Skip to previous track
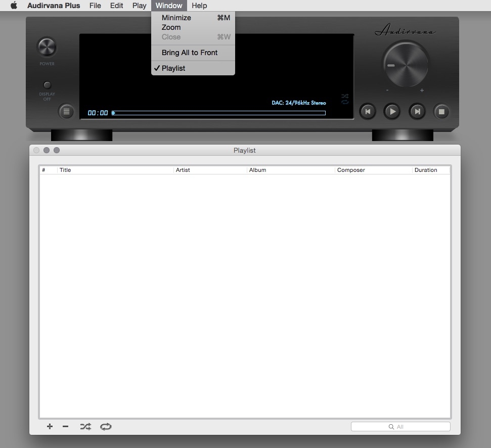 click(x=368, y=111)
